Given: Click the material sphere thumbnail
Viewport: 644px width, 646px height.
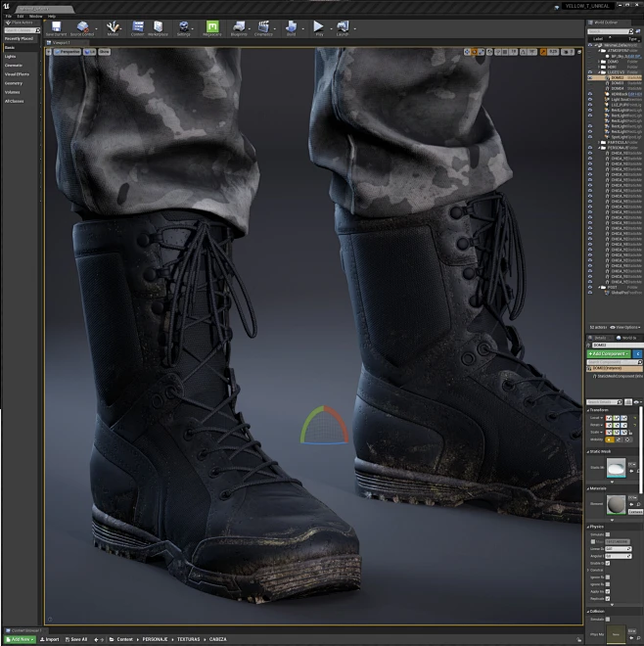Looking at the screenshot, I should click(616, 505).
